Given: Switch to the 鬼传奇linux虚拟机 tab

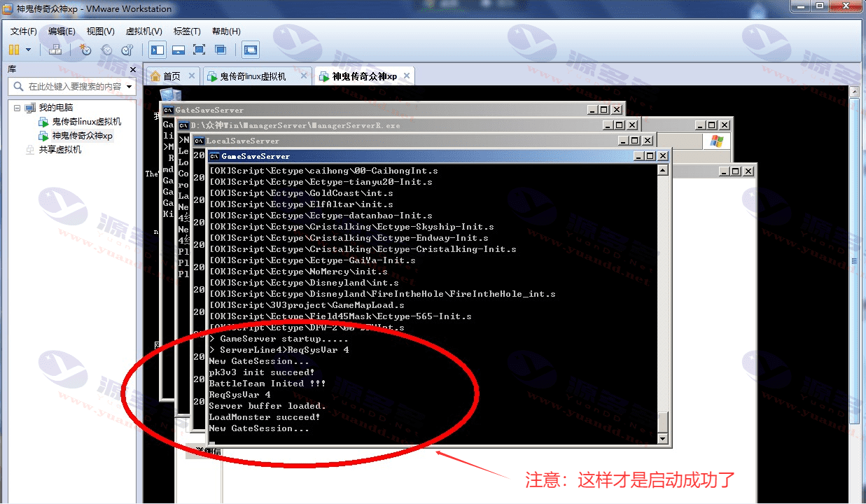Looking at the screenshot, I should point(253,76).
